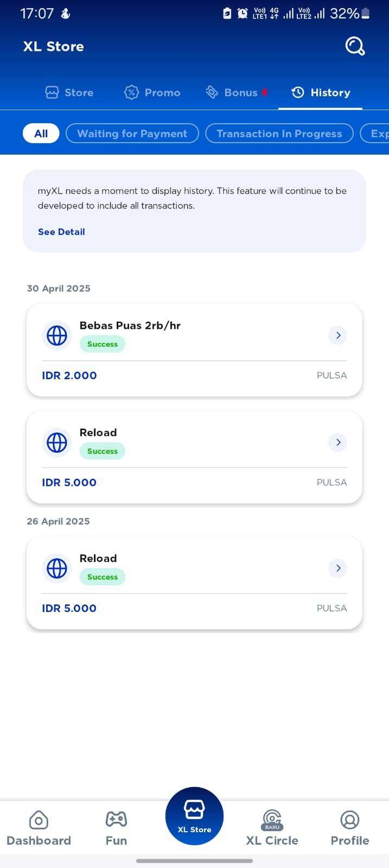Filter by Transaction In Progress
This screenshot has height=868, width=389.
coord(279,133)
